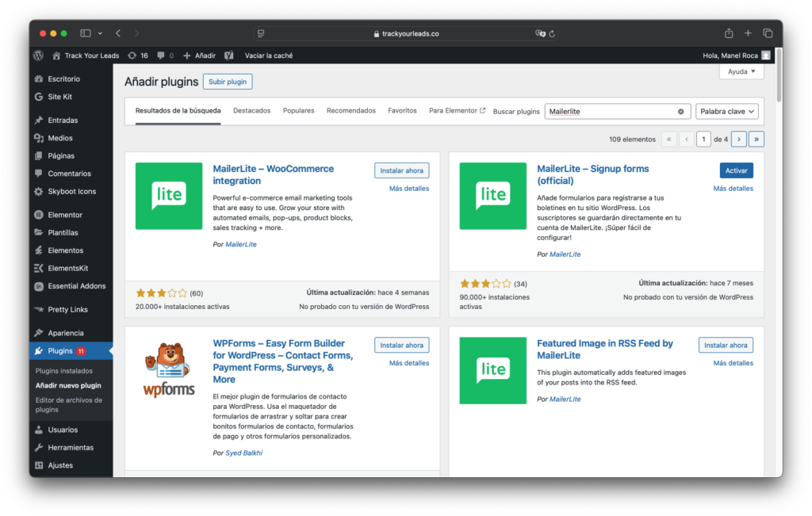The width and height of the screenshot is (812, 516).
Task: Open Editor de archivos de plugins
Action: (69, 405)
